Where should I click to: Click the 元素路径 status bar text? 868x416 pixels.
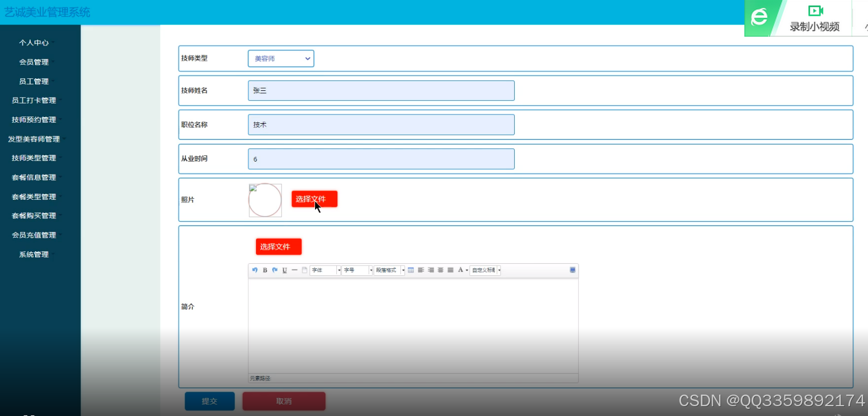(x=260, y=378)
